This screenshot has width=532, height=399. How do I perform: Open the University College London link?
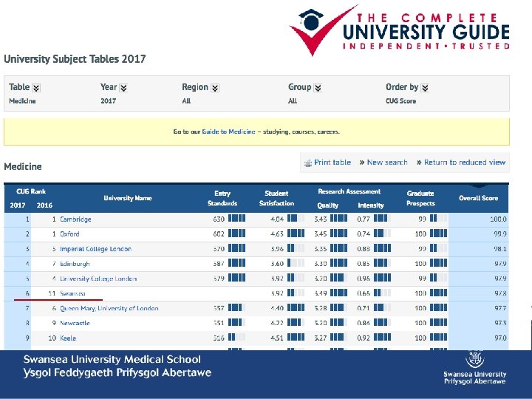click(x=98, y=279)
